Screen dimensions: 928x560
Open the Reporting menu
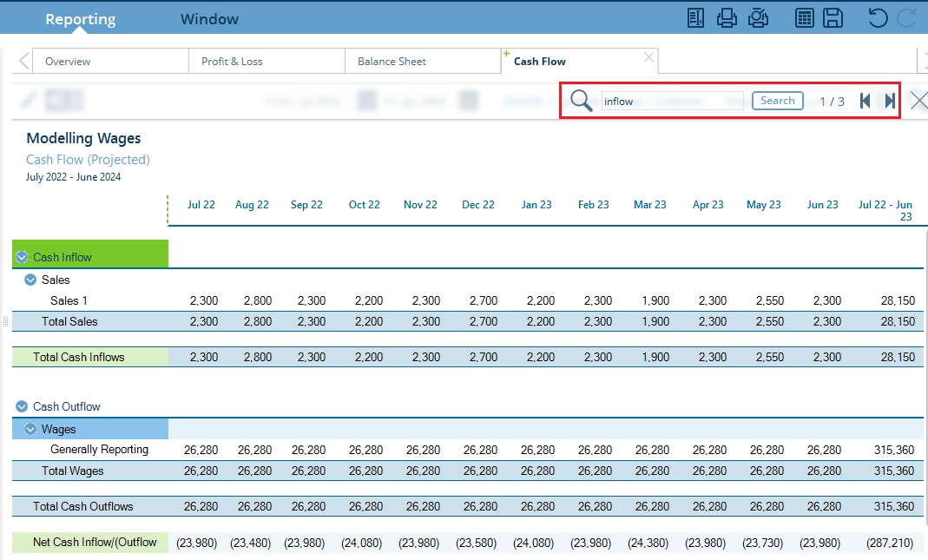pyautogui.click(x=80, y=19)
